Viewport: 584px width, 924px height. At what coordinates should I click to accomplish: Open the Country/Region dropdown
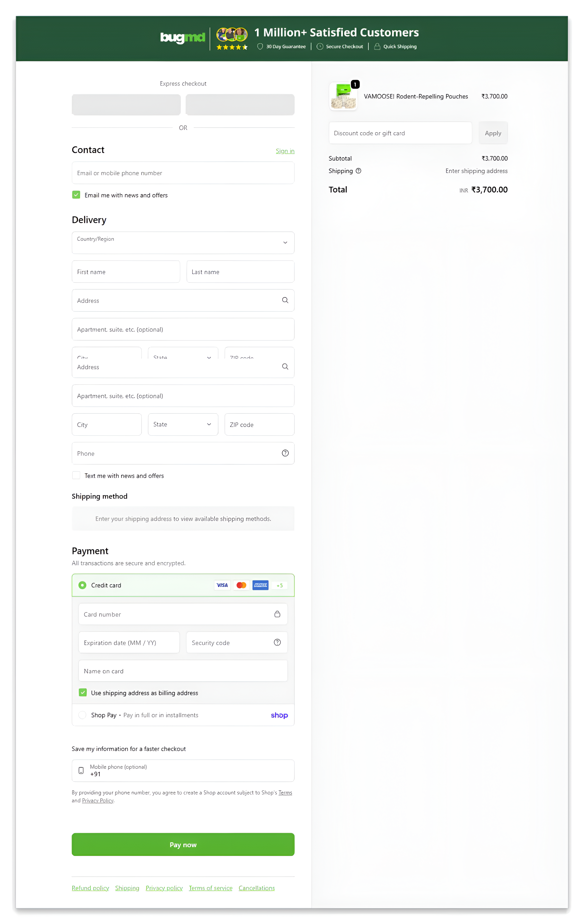coord(183,242)
